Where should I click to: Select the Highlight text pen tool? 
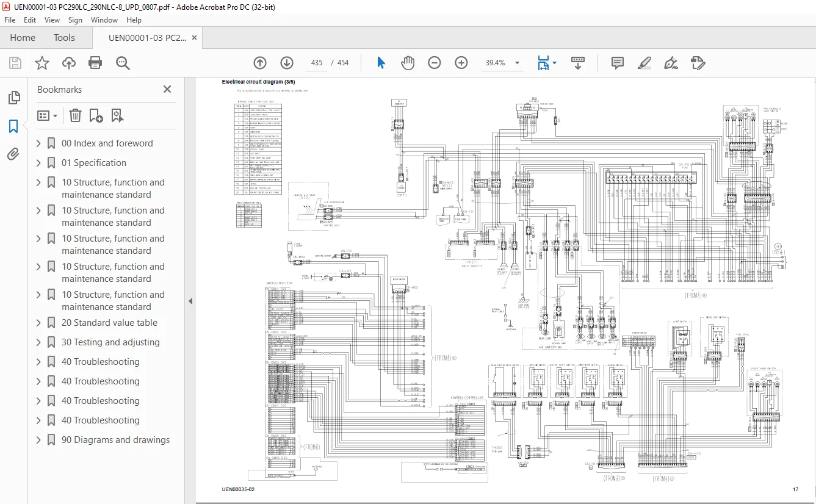click(x=644, y=63)
